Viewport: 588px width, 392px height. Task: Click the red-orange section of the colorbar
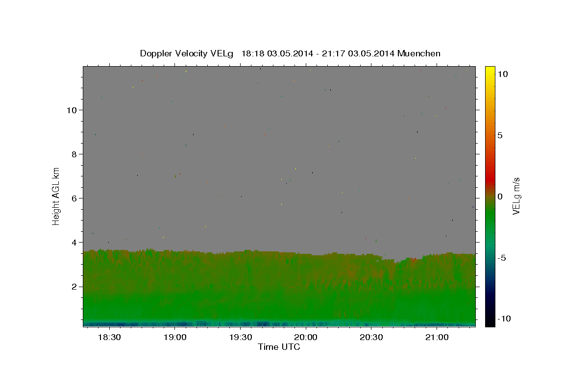tap(490, 157)
